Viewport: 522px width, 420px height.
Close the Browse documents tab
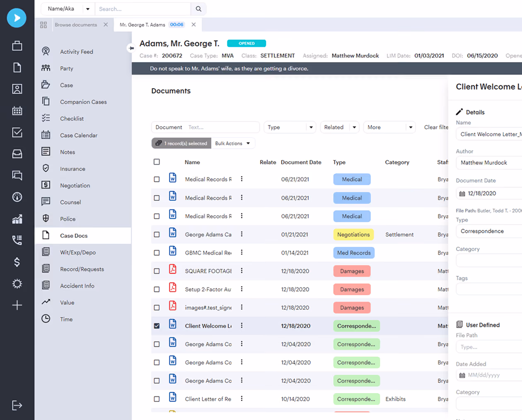106,25
